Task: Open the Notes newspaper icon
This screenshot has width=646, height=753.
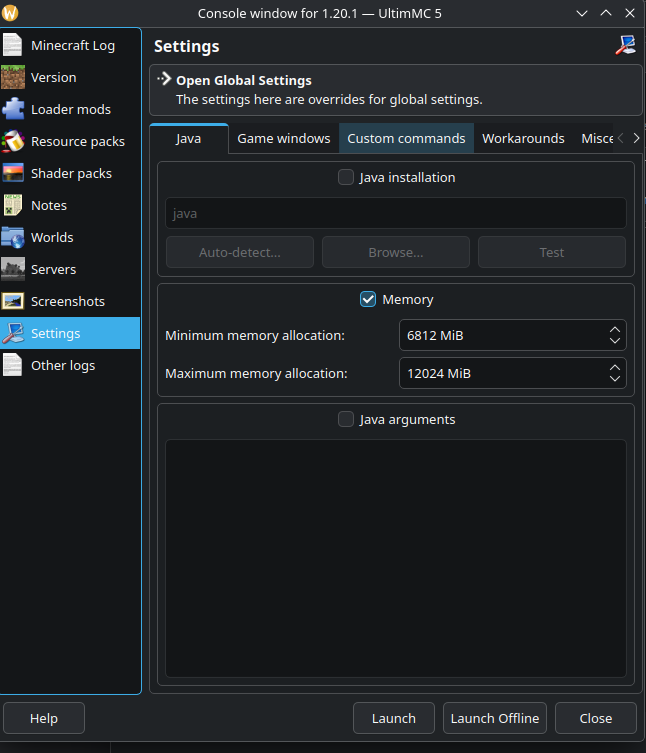Action: (12, 205)
